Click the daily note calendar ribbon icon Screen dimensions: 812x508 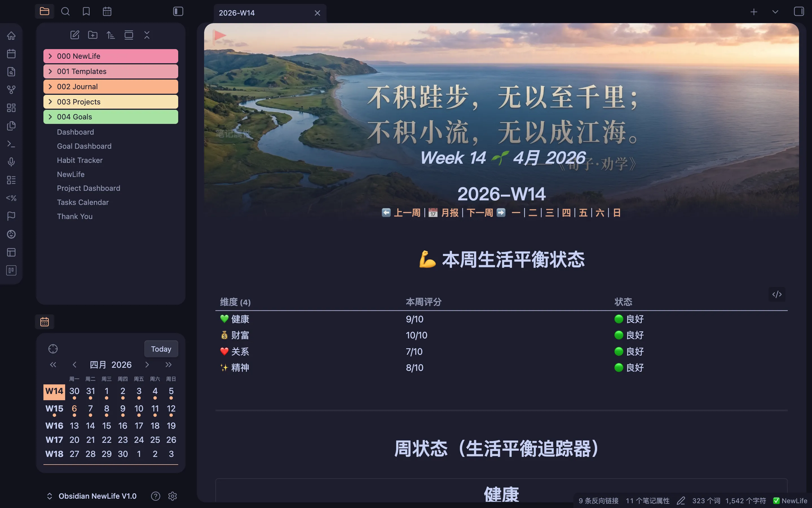point(11,53)
